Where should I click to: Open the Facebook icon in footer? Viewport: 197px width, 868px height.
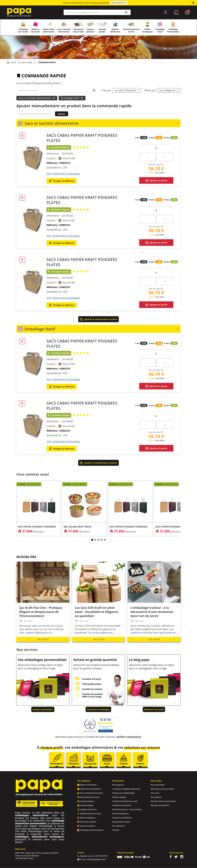click(x=170, y=856)
